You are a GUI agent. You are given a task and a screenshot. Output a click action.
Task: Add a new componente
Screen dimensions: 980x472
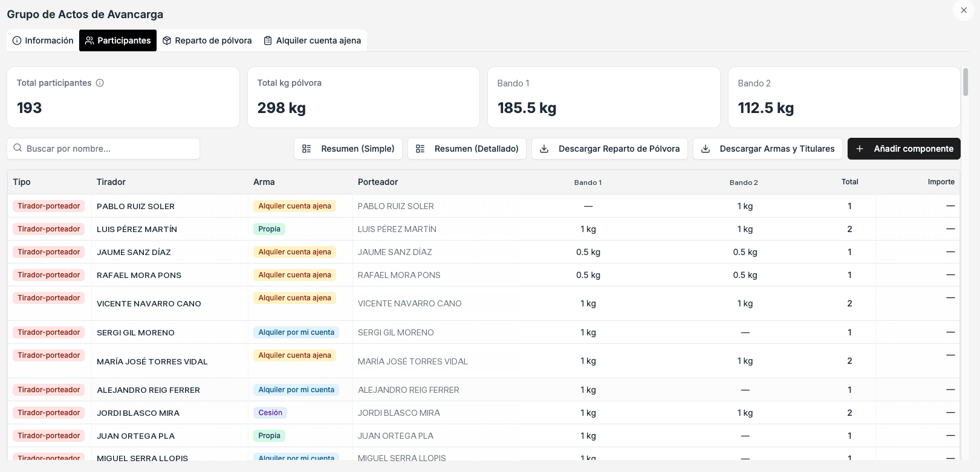coord(904,149)
